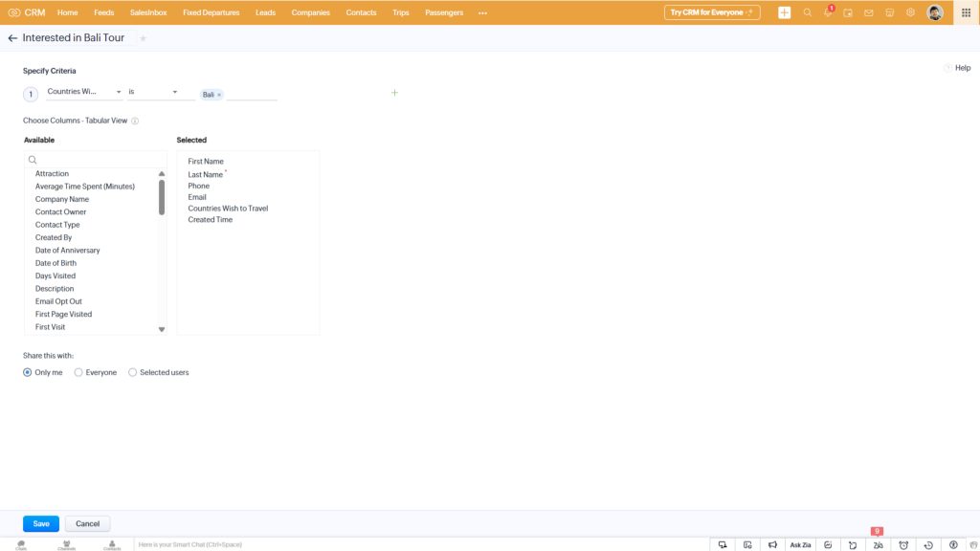980x551 pixels.
Task: Add another criteria row with green plus
Action: (x=394, y=93)
